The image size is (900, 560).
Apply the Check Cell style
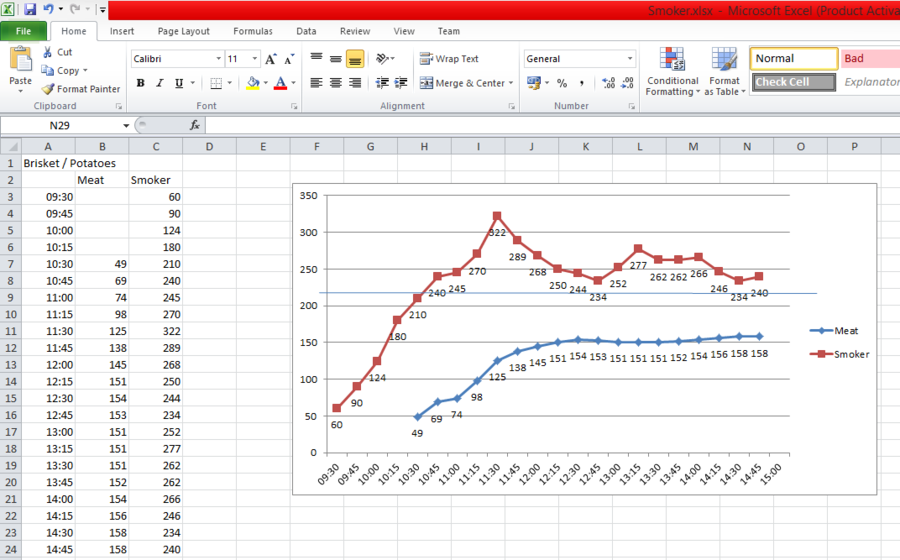793,82
